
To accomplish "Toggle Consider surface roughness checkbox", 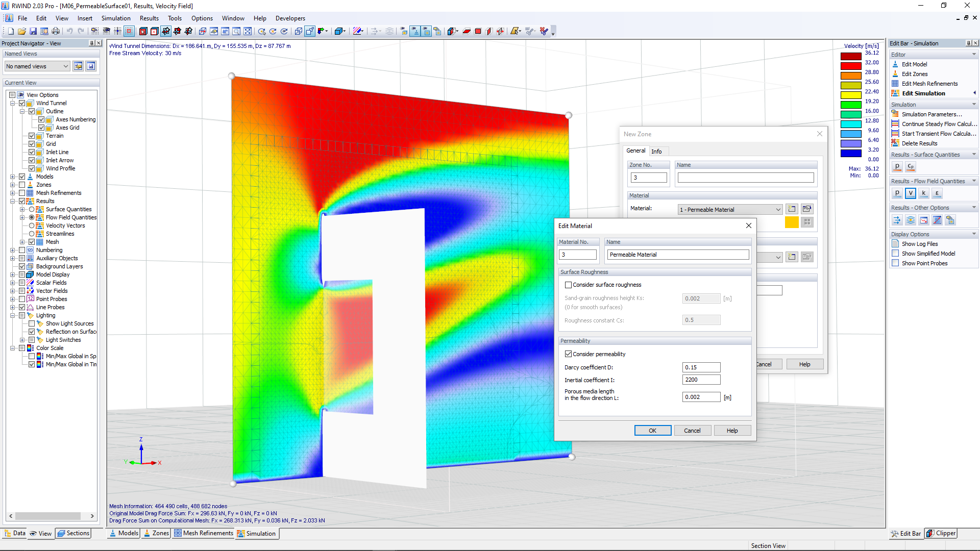I will 569,285.
